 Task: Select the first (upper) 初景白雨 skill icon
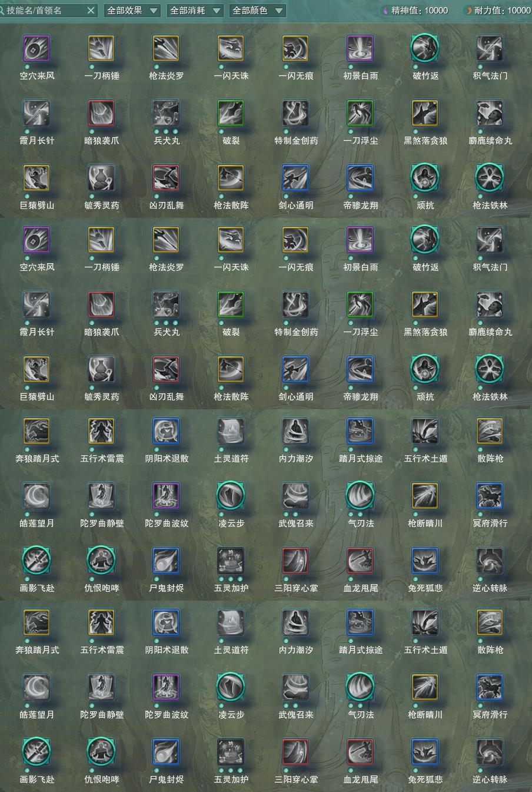pos(360,48)
